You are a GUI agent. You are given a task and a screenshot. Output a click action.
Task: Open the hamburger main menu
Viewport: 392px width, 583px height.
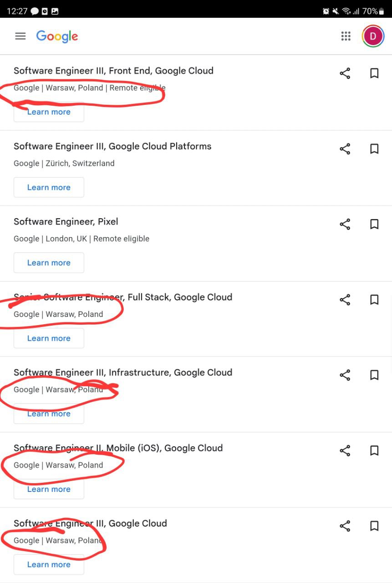click(x=20, y=36)
